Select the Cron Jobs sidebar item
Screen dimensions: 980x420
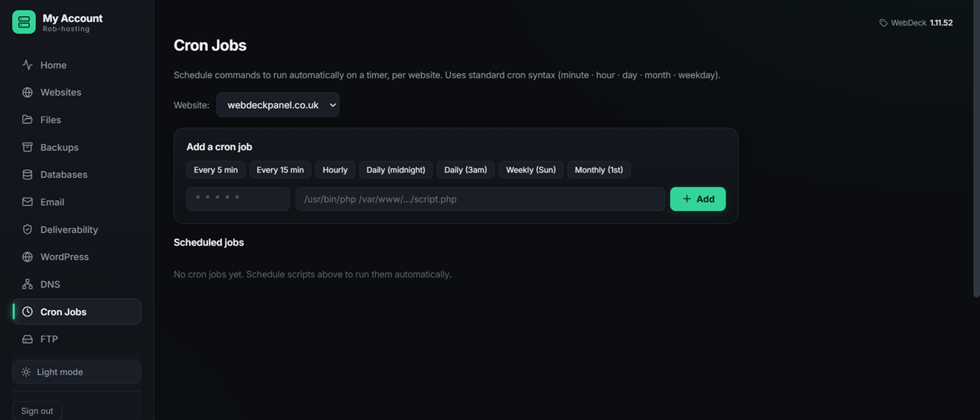click(x=77, y=312)
